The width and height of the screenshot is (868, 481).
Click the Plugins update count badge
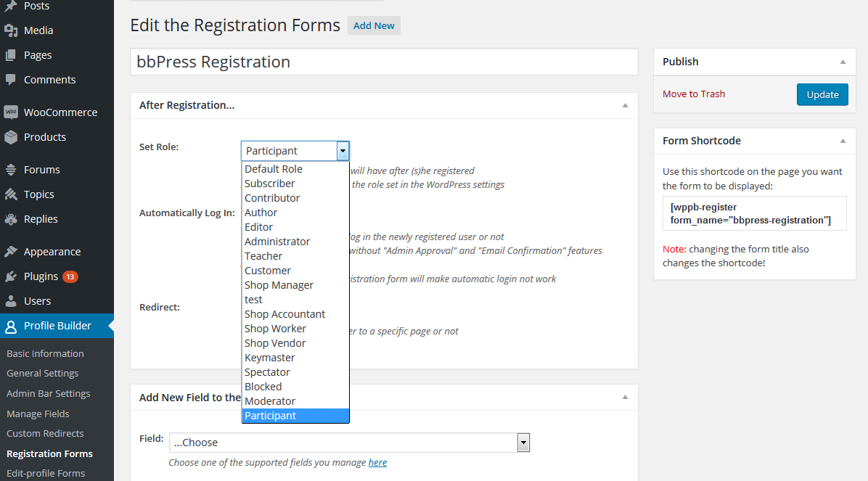point(70,276)
